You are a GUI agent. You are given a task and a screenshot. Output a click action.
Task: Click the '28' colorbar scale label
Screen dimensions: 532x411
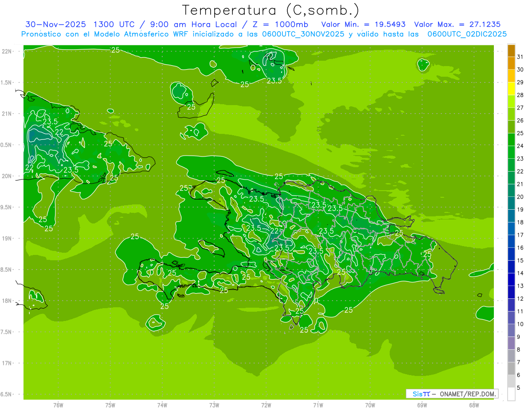point(520,95)
